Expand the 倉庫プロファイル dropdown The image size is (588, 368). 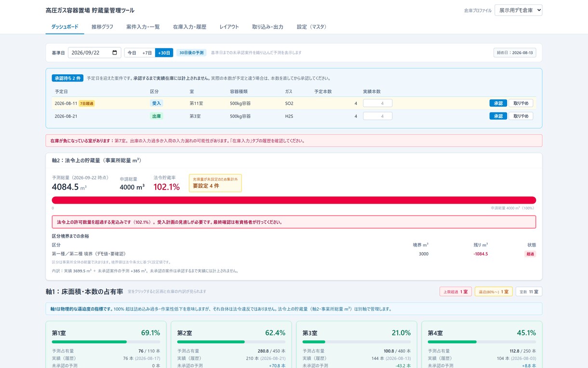point(518,10)
